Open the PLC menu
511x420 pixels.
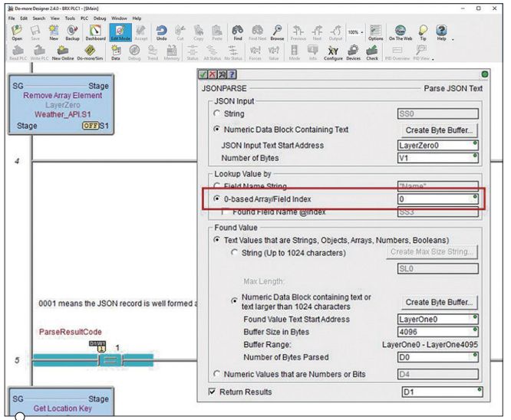point(84,18)
